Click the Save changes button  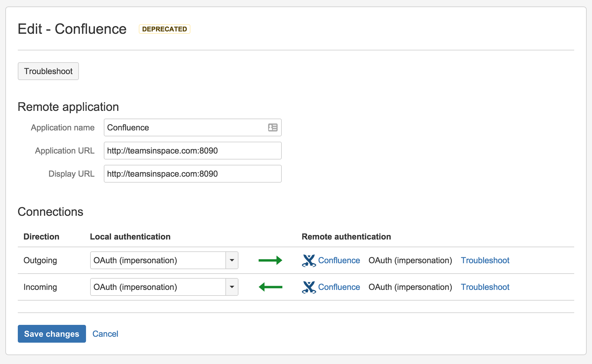52,334
